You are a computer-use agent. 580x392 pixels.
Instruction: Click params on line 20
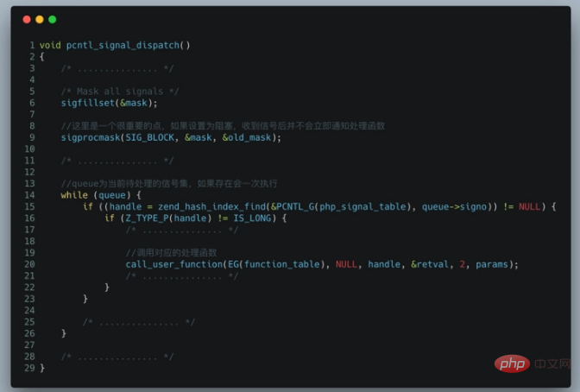[492, 264]
